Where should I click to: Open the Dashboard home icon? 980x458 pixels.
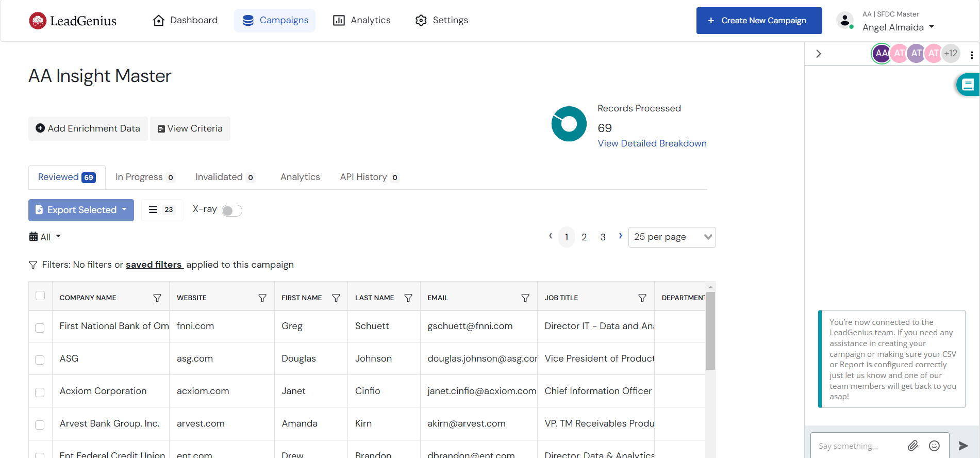click(159, 21)
